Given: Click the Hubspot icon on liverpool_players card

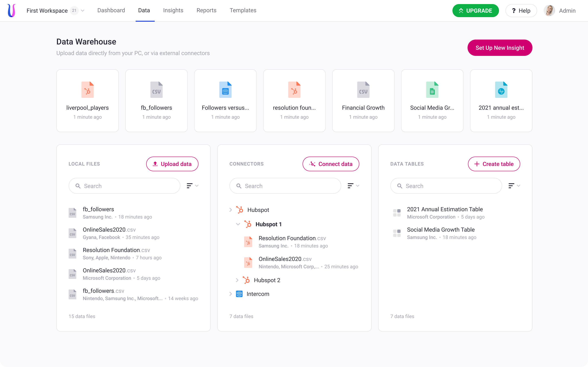Looking at the screenshot, I should (87, 90).
